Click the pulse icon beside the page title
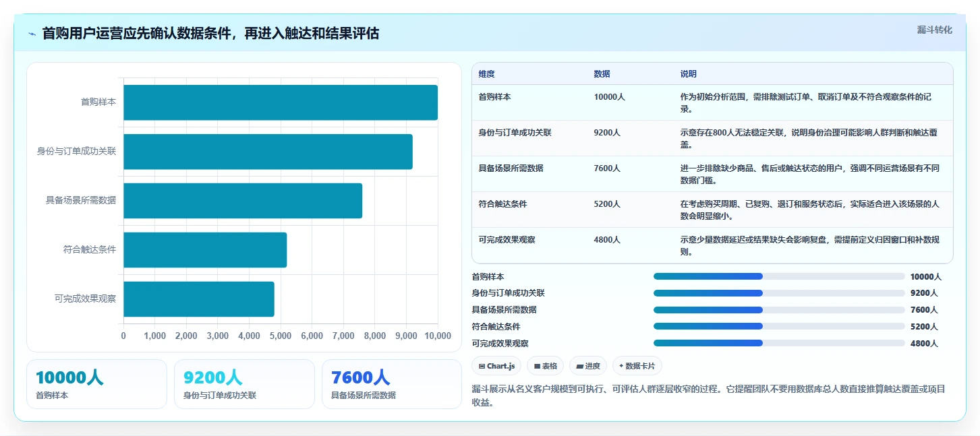The image size is (980, 436). [32, 34]
